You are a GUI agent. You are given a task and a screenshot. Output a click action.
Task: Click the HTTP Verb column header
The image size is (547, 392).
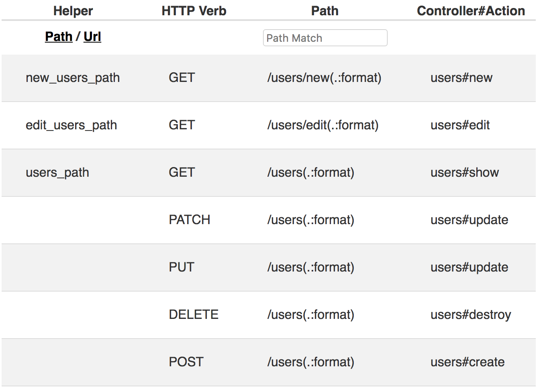tap(194, 11)
